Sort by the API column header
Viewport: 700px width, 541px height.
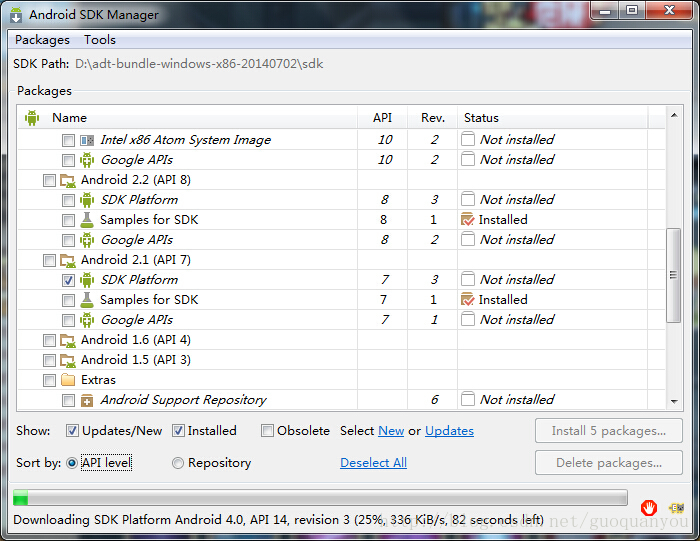(383, 118)
